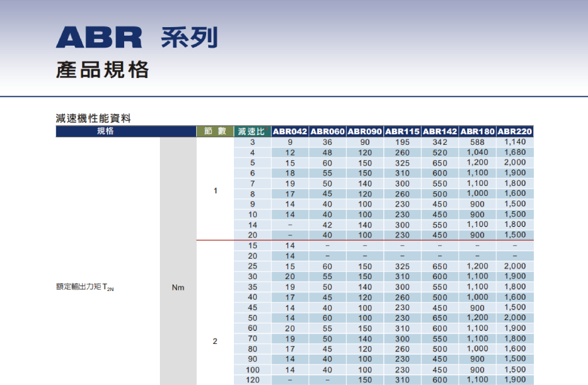Click the Nm unit cell
Image resolution: width=588 pixels, height=385 pixels.
point(178,288)
